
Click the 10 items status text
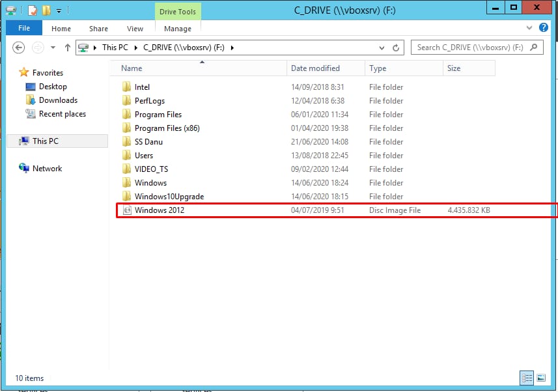[x=29, y=378]
